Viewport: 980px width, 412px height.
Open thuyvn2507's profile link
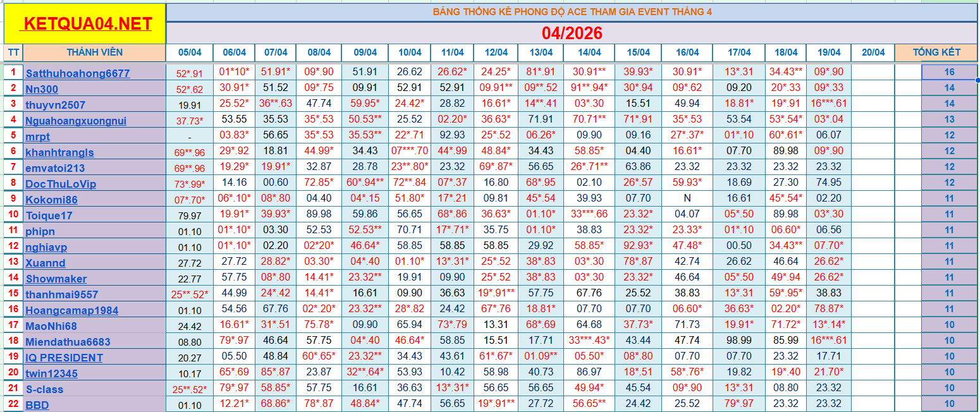[55, 105]
